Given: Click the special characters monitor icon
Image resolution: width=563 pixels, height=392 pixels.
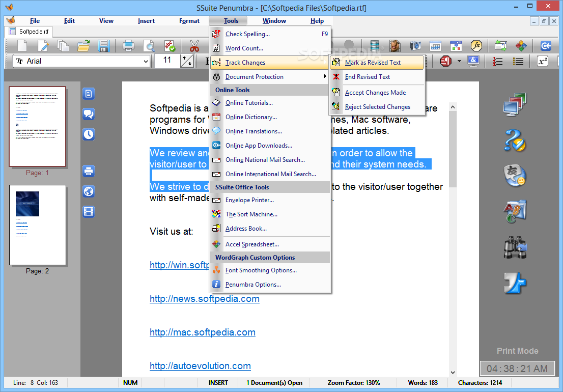Looking at the screenshot, I should (473, 61).
